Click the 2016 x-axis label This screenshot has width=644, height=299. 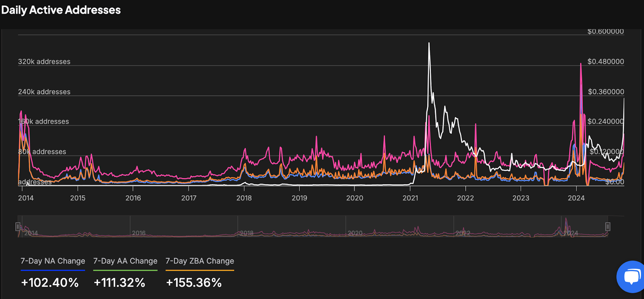click(133, 198)
